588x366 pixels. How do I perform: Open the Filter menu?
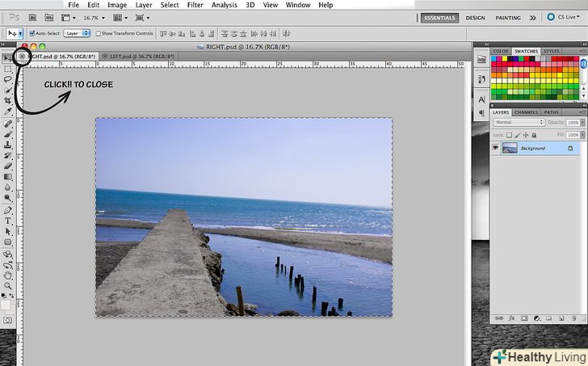coord(195,5)
